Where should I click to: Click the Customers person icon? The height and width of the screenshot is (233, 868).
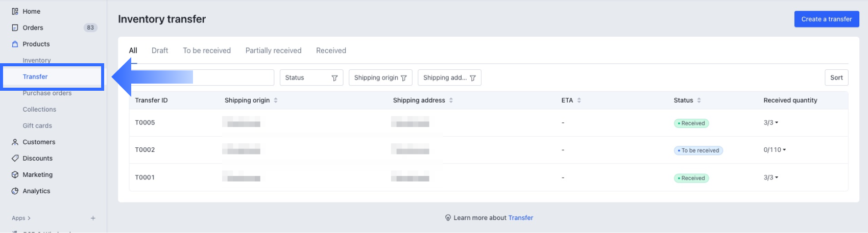pos(15,142)
